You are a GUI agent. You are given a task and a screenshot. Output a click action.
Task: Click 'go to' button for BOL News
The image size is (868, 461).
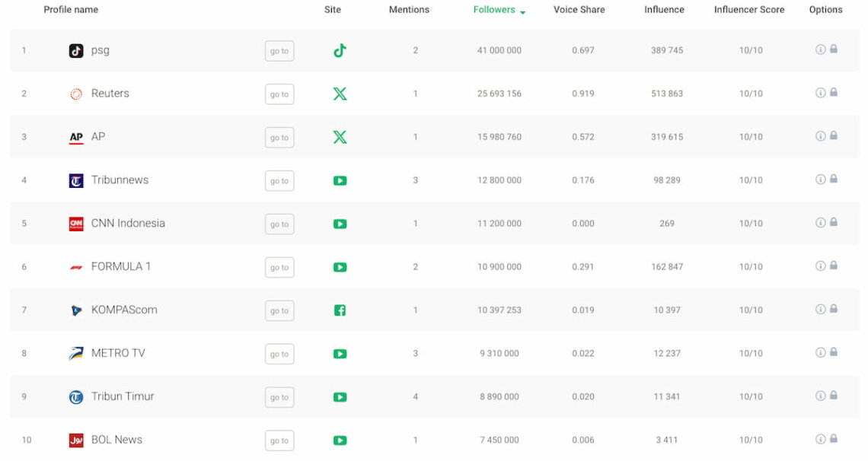pos(279,440)
